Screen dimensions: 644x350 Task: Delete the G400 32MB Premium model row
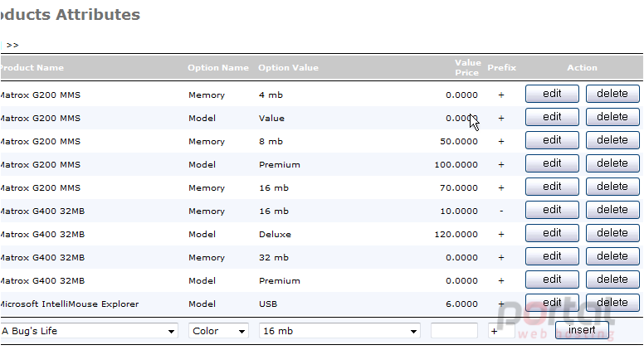click(612, 280)
